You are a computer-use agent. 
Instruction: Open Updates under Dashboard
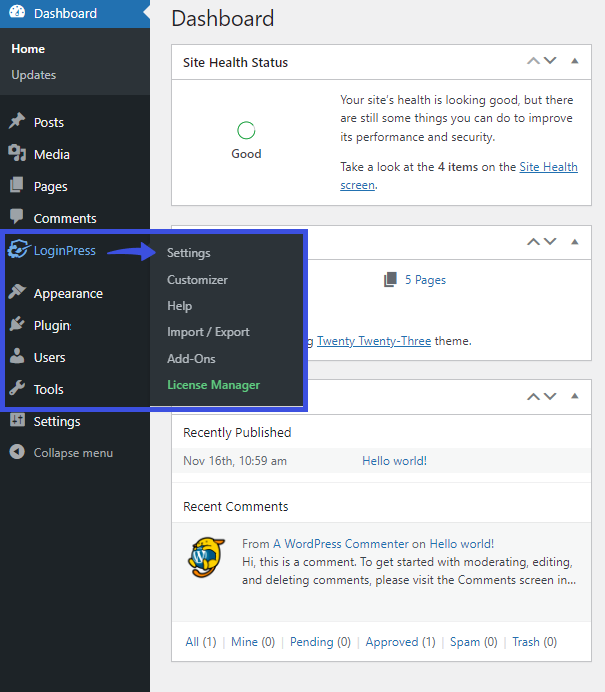pyautogui.click(x=34, y=75)
